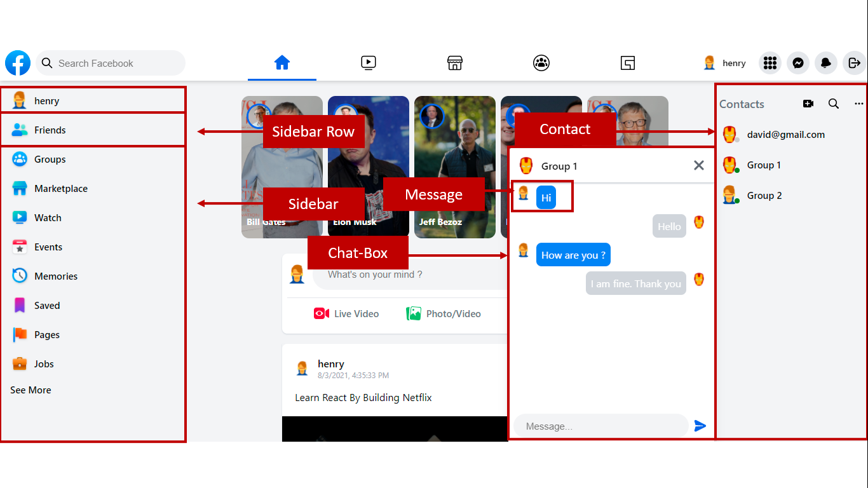This screenshot has height=488, width=868.
Task: Open the Groups tab in top bar
Action: coord(541,62)
